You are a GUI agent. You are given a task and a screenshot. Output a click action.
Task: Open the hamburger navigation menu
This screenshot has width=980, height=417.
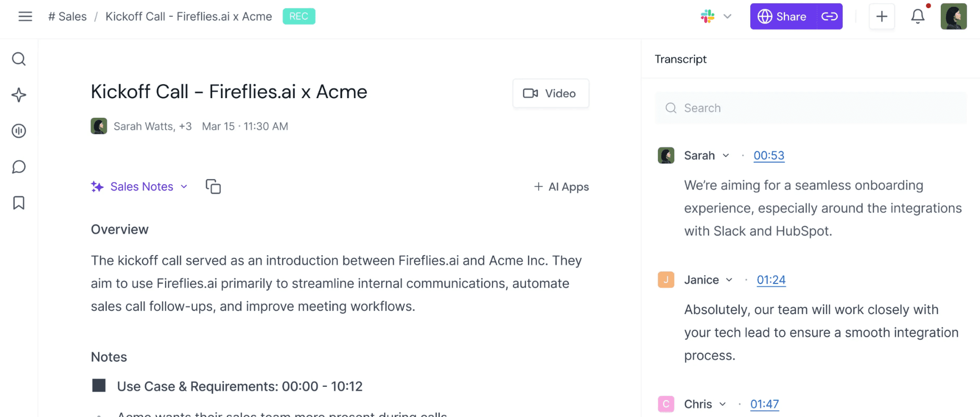(x=25, y=16)
